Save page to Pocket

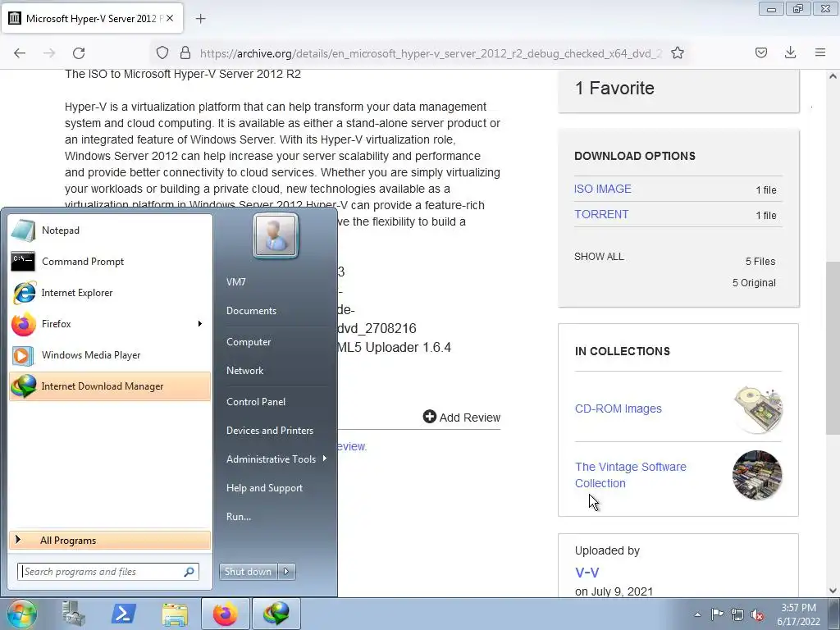[761, 52]
